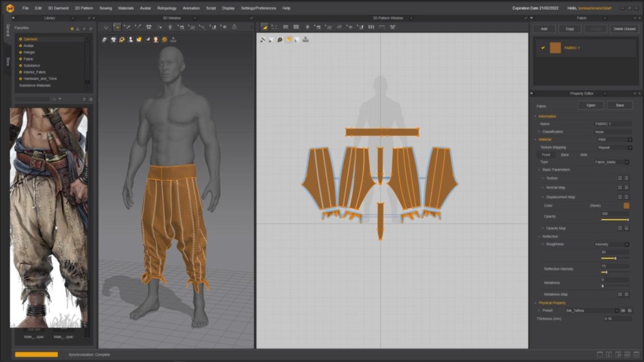Click the orange Color swatch

pos(627,205)
